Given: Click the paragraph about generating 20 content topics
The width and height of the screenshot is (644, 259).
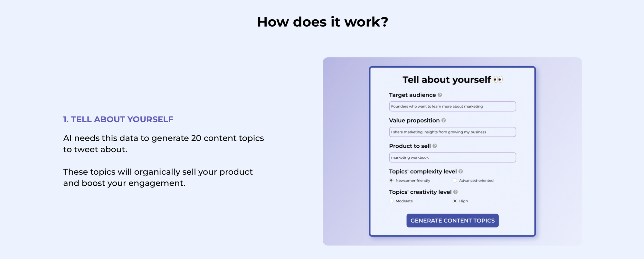Looking at the screenshot, I should (x=163, y=143).
